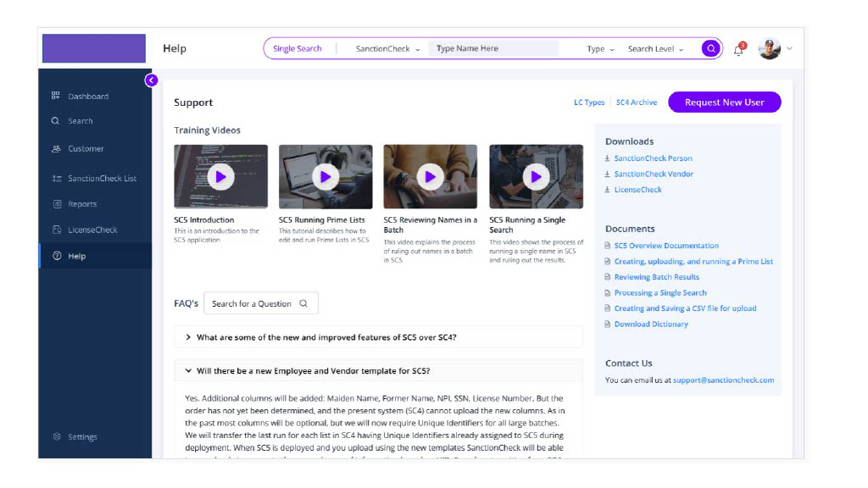
Task: Click the SC5 Introduction video title
Action: tap(203, 219)
